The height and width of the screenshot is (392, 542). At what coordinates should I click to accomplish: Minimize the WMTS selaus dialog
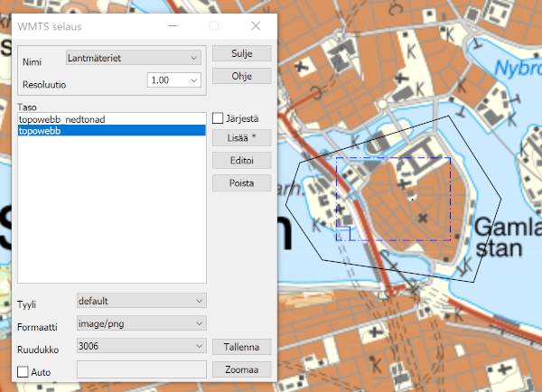(x=173, y=26)
